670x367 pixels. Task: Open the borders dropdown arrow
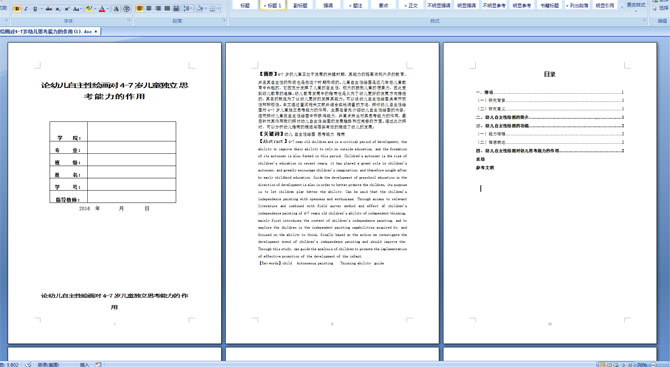click(218, 9)
